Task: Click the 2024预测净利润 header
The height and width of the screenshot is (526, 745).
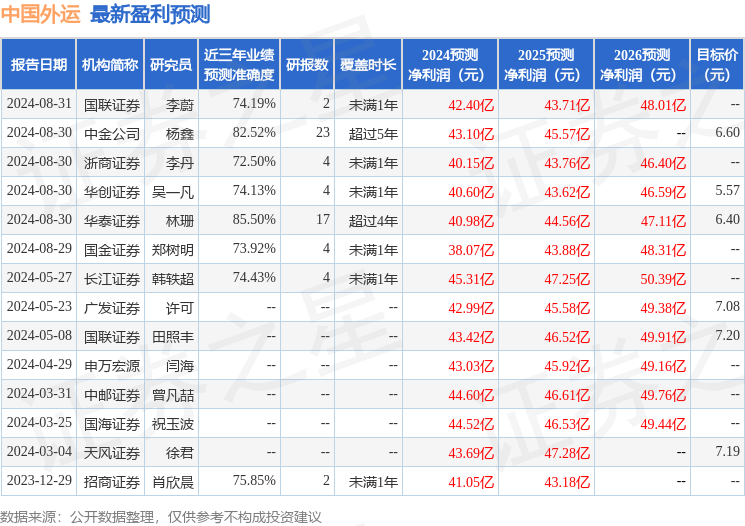Action: (450, 65)
